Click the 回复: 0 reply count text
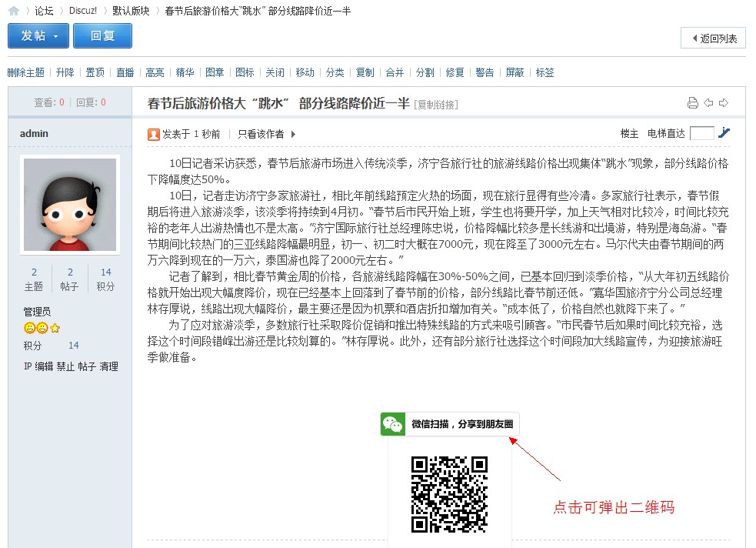Viewport: 756px width, 548px height. coord(91,102)
